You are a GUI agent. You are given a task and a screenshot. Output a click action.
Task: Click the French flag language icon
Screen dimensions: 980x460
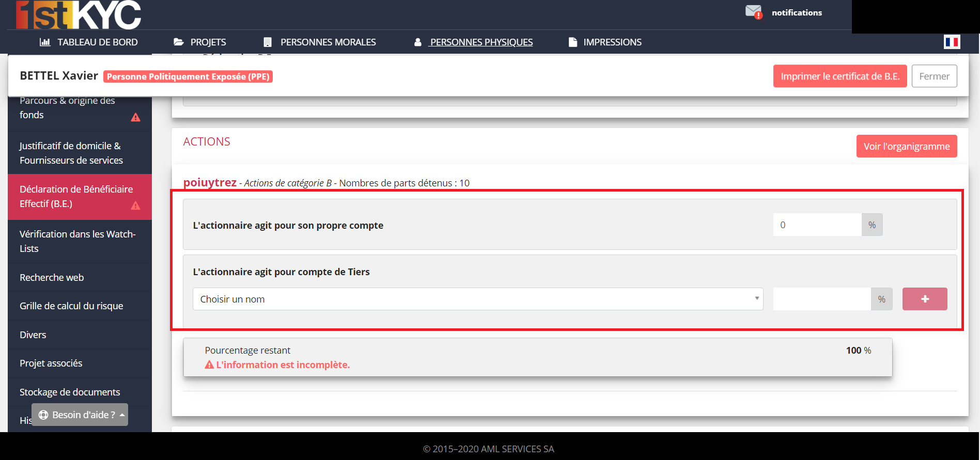click(x=952, y=42)
